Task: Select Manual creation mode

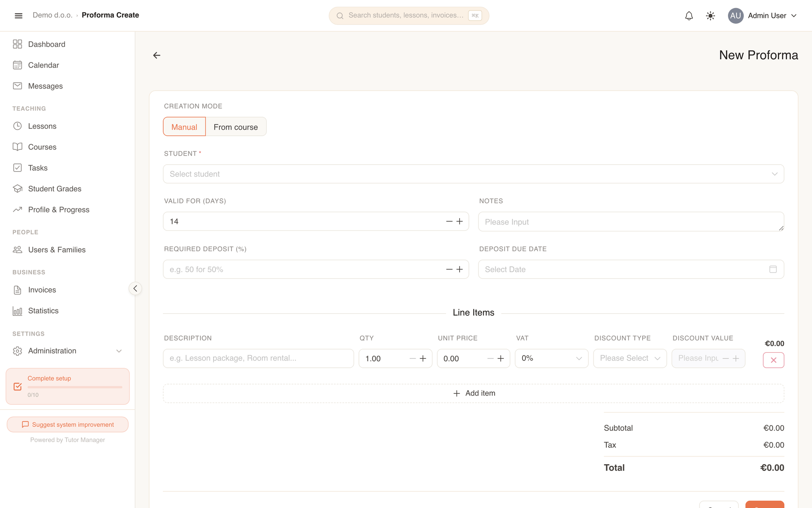Action: click(184, 127)
